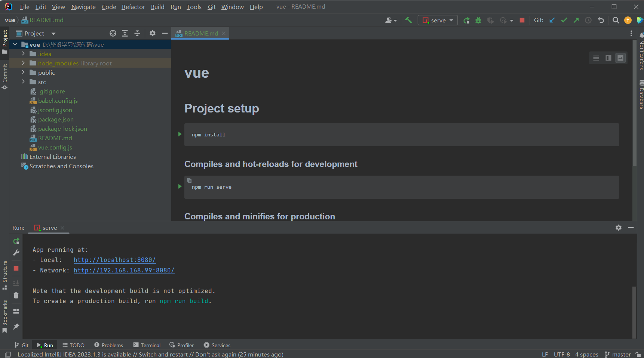Run the build with the hammer icon

(408, 20)
